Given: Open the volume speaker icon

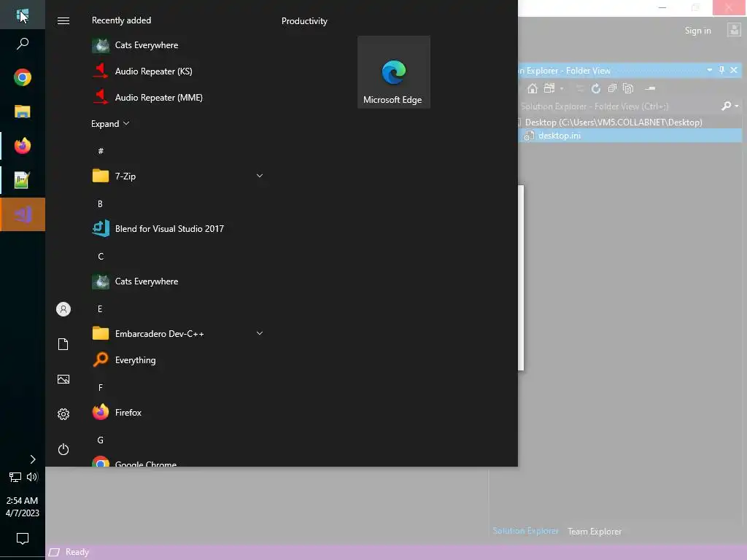Looking at the screenshot, I should click(32, 477).
